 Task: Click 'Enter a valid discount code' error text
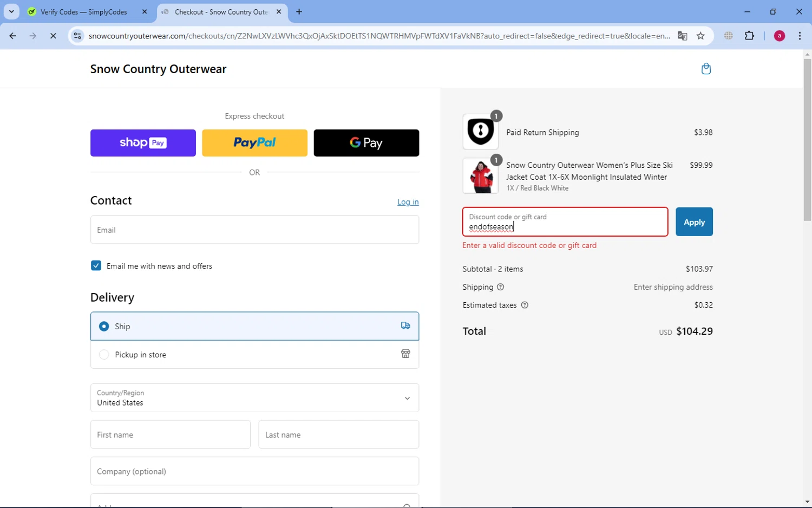tap(529, 245)
